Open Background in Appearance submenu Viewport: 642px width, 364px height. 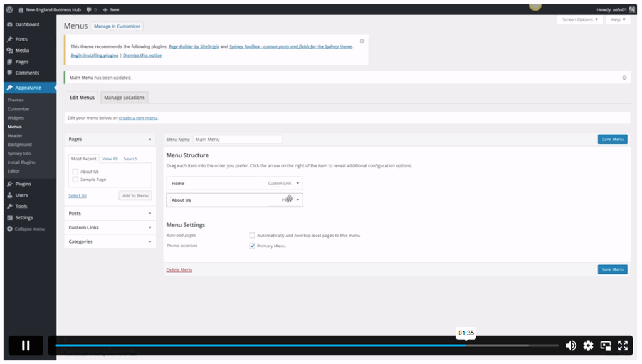19,145
